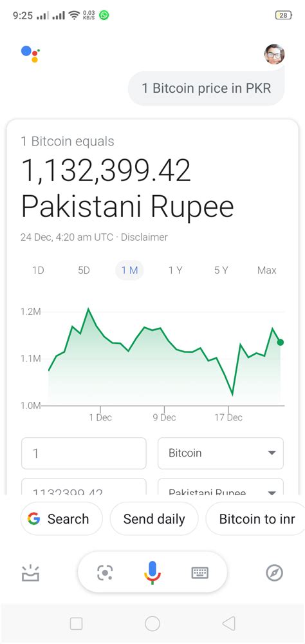Open the Assistant updates inbox icon

[x=30, y=573]
